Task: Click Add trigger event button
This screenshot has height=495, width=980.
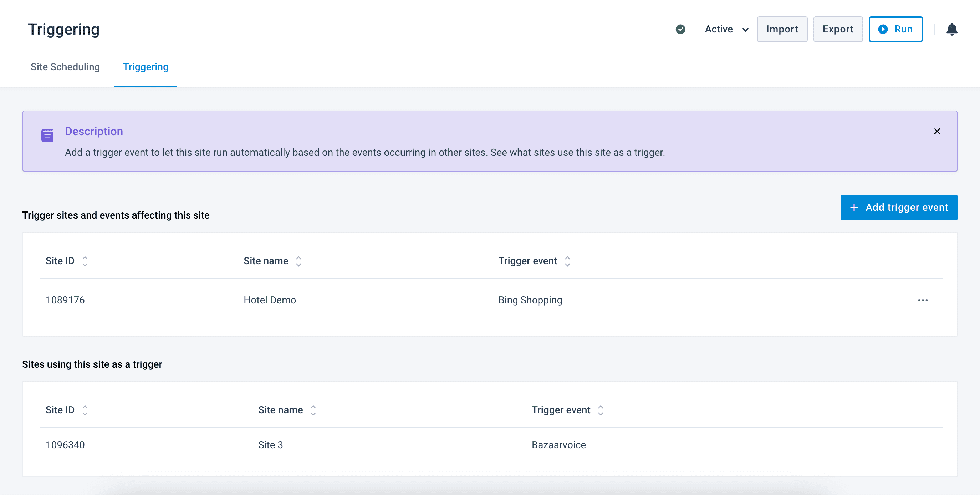Action: [899, 207]
